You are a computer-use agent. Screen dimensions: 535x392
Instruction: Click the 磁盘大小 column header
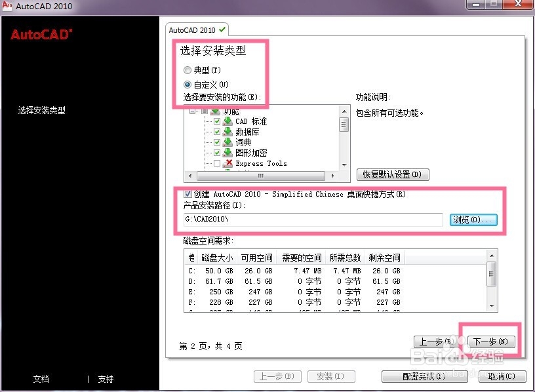coord(217,258)
